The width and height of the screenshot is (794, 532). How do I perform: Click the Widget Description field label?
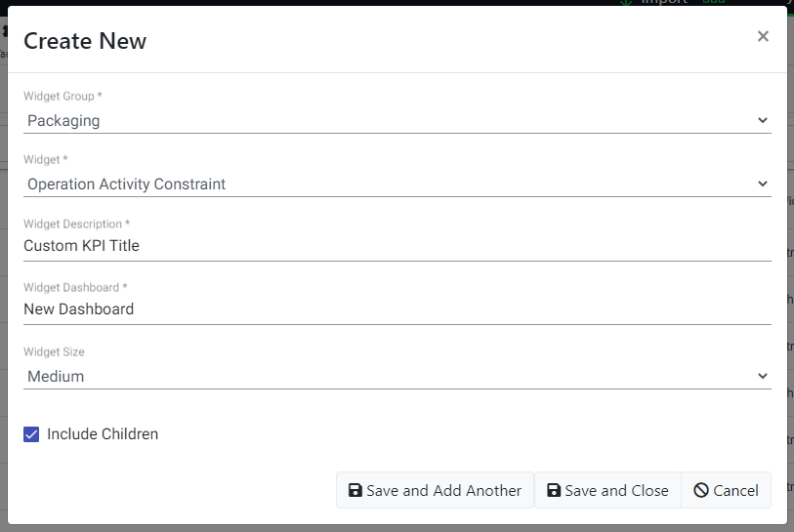[x=76, y=225]
